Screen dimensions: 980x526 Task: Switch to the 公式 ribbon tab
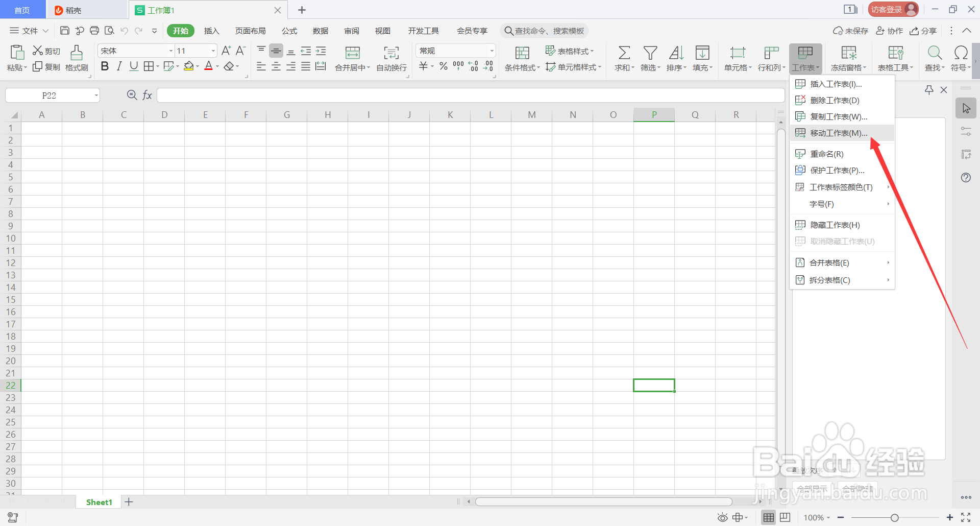(289, 31)
